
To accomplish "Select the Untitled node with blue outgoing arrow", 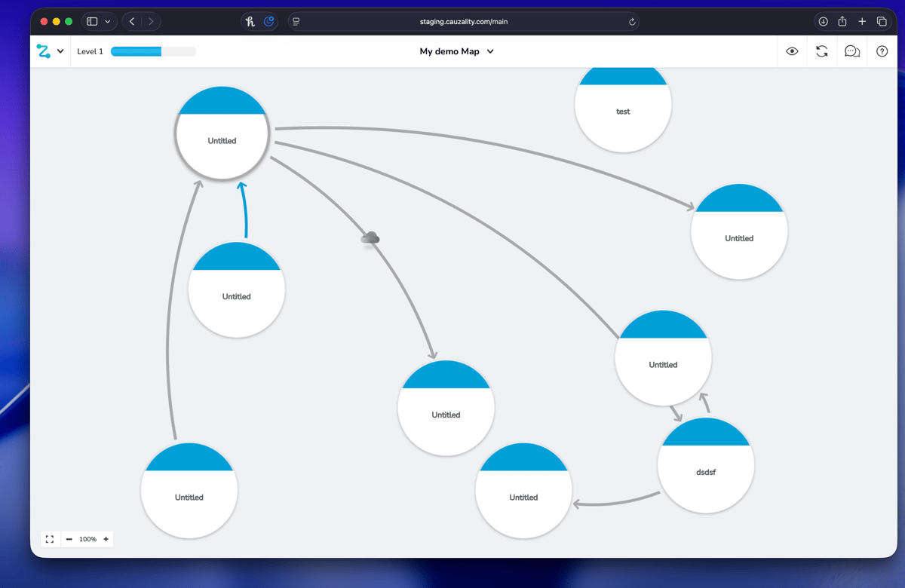I will coord(237,289).
